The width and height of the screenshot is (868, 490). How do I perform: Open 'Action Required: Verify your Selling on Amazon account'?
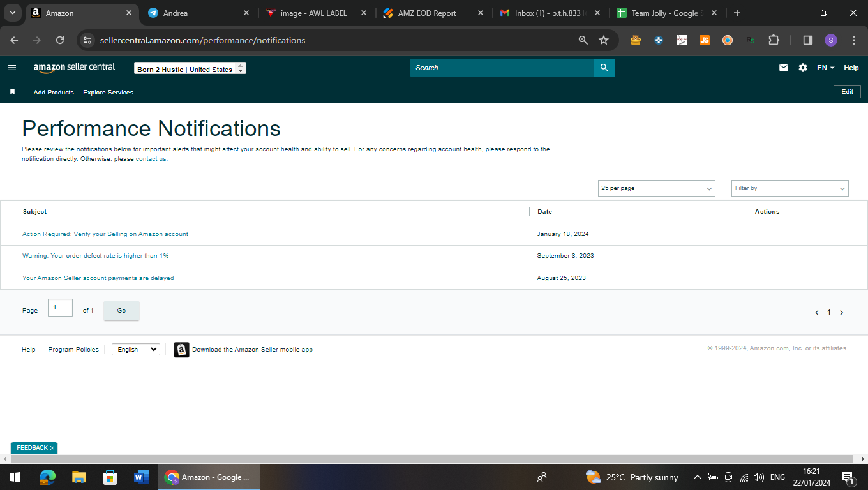point(105,234)
